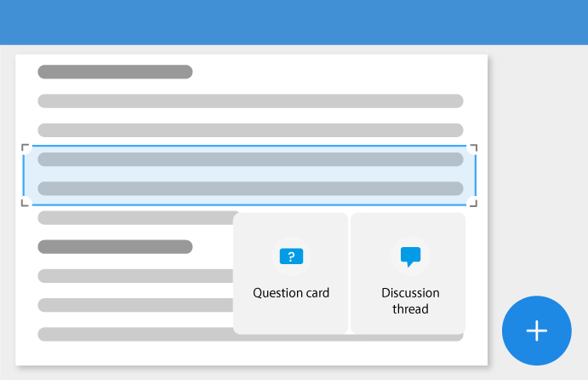588x380 pixels.
Task: Click the blue speech bubble icon
Action: coord(411,256)
